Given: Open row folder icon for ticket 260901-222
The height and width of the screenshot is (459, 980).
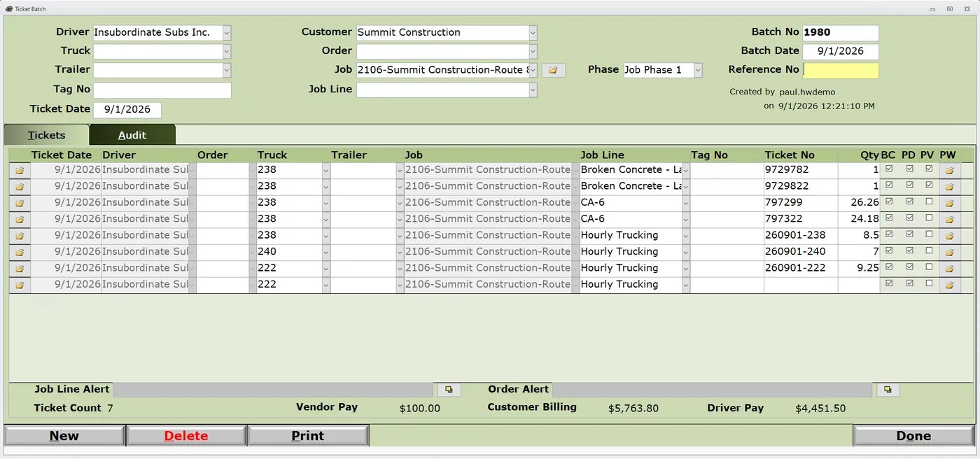Looking at the screenshot, I should 20,269.
